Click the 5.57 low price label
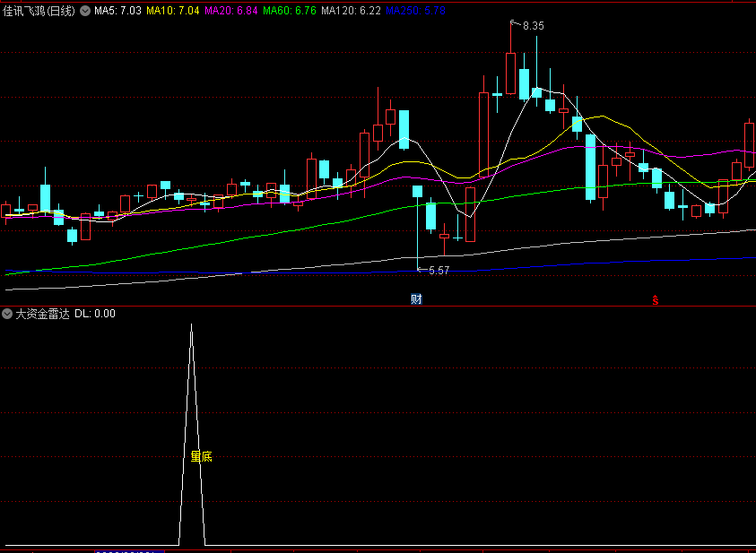The height and width of the screenshot is (553, 756). (439, 271)
